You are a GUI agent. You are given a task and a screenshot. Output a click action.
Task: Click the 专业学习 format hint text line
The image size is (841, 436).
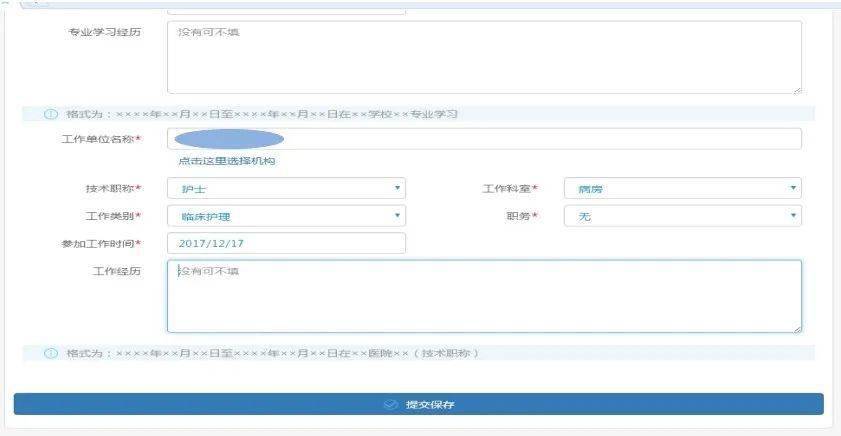[262, 114]
